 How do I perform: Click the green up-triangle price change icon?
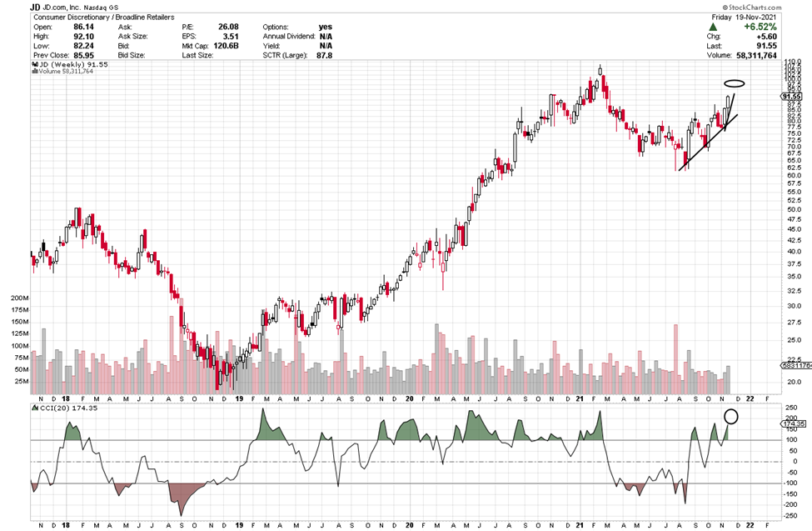(x=713, y=27)
